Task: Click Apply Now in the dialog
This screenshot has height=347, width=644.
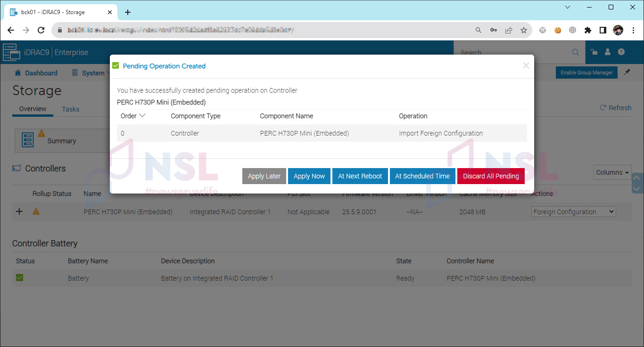Action: point(309,176)
